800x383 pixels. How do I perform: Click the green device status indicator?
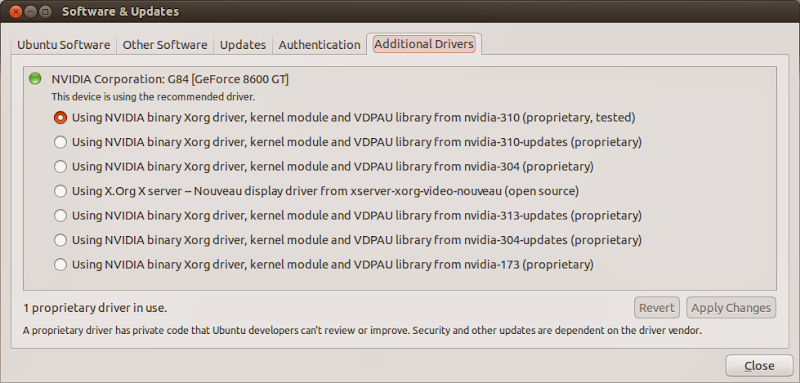pos(35,79)
